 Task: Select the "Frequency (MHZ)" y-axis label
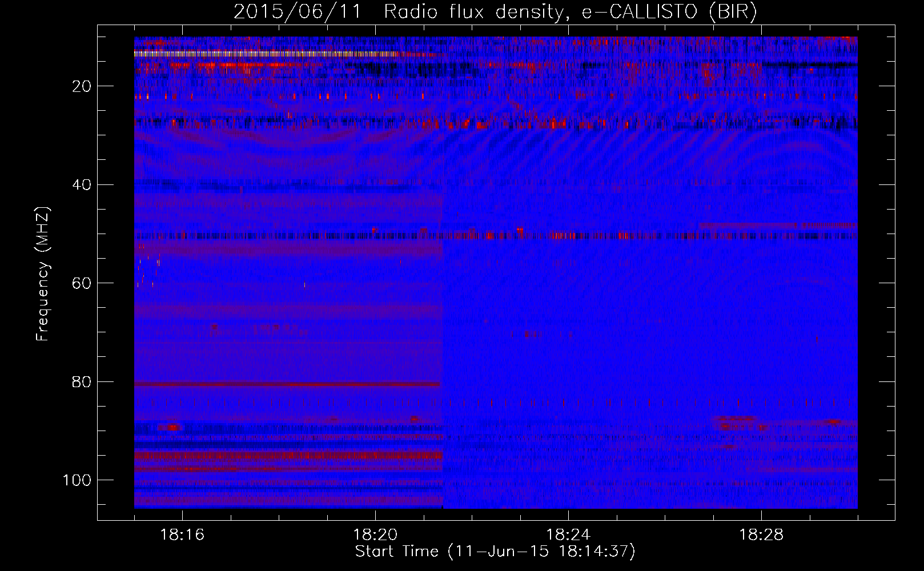(x=43, y=274)
